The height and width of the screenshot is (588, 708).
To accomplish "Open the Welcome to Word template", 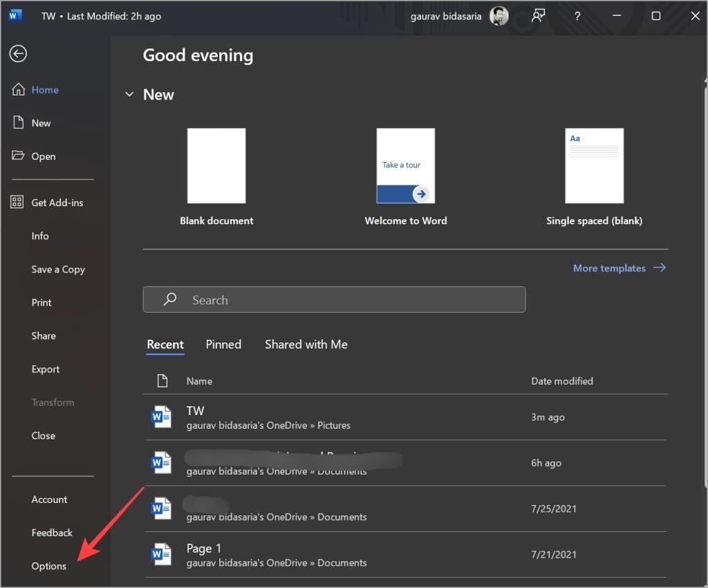I will pos(406,177).
